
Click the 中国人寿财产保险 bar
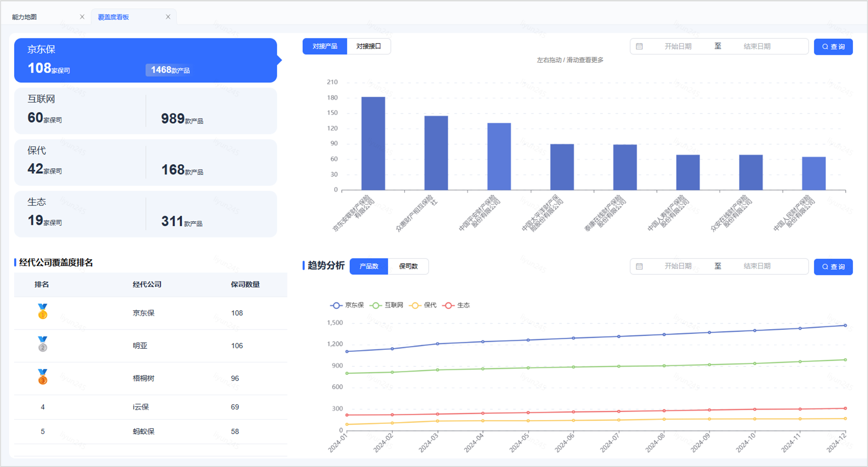(x=688, y=173)
